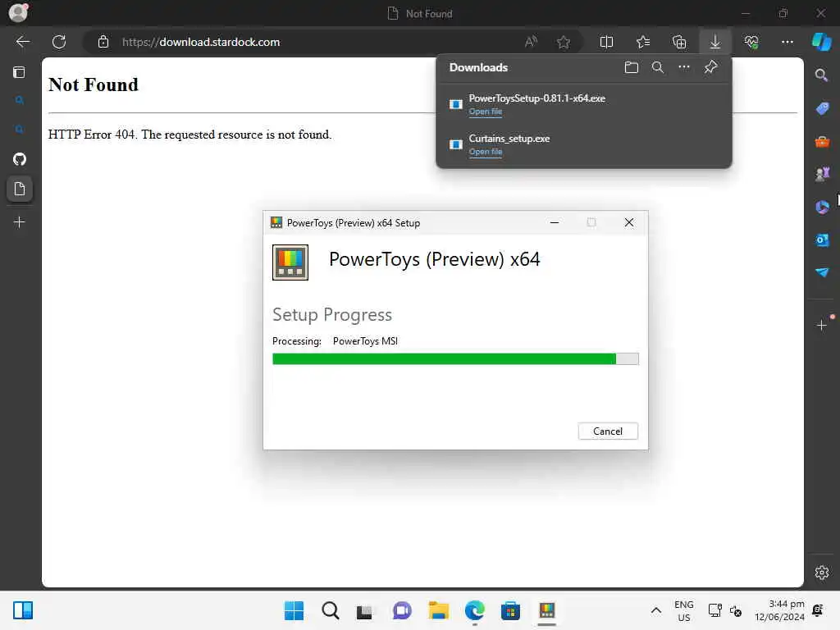Open network and volume quick settings
The width and height of the screenshot is (840, 630).
725,610
